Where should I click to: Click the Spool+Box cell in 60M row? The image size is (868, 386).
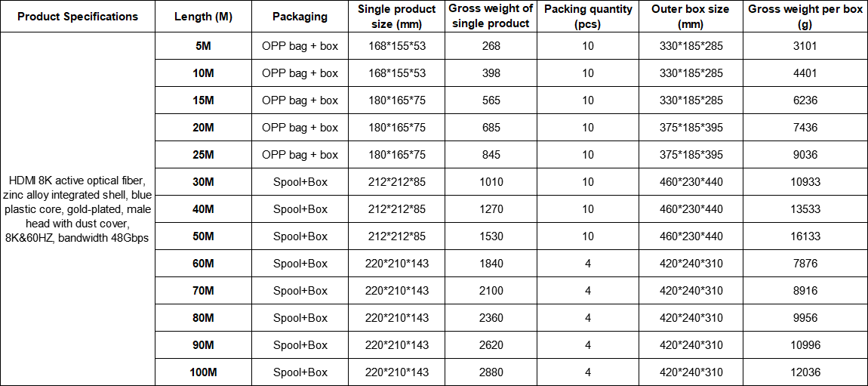pos(300,264)
